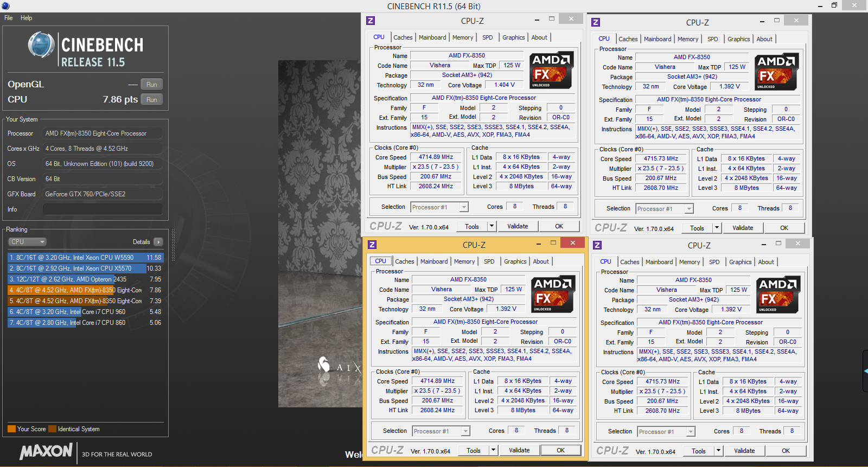Click the ranking panel resize grip handle
This screenshot has height=467, width=868.
tap(173, 245)
